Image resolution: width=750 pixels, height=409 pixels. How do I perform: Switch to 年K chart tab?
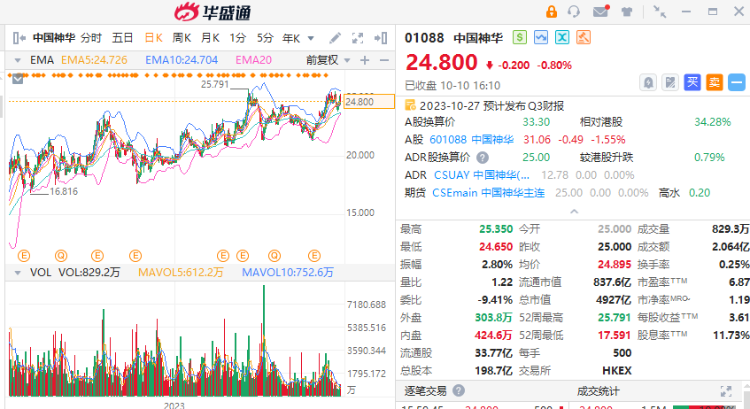(x=291, y=38)
